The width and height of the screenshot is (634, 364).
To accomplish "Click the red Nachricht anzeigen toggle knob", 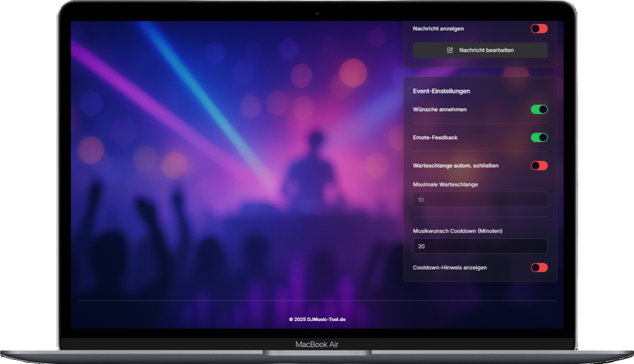I will point(536,29).
